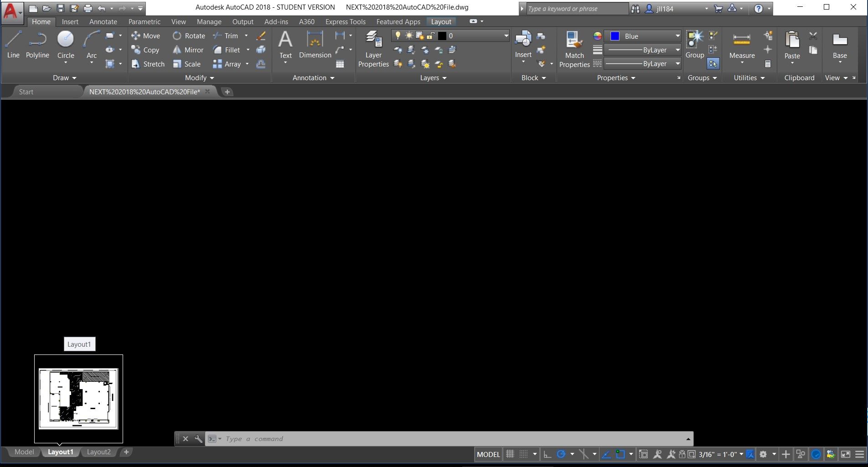The width and height of the screenshot is (868, 467).
Task: Click the Layout1 preview thumbnail
Action: tap(78, 399)
